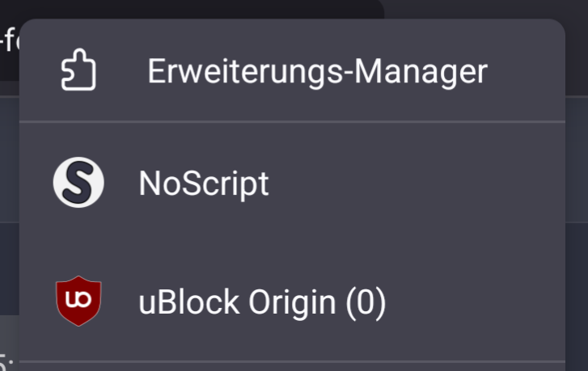Image resolution: width=588 pixels, height=371 pixels.
Task: Click the word Origin in the last entry
Action: tap(292, 303)
